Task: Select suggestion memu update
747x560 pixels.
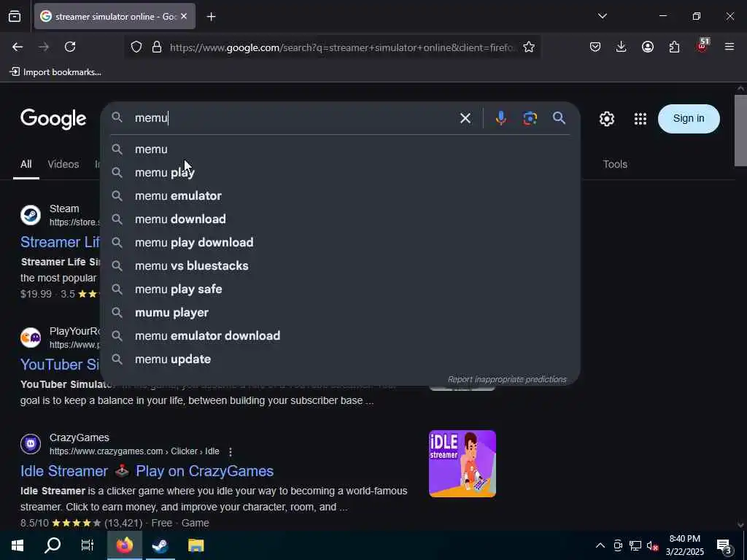Action: point(340,359)
